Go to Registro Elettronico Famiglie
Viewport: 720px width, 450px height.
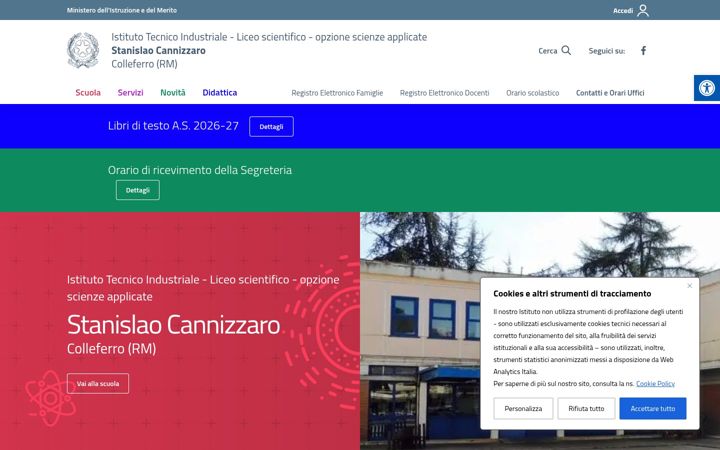click(x=337, y=93)
